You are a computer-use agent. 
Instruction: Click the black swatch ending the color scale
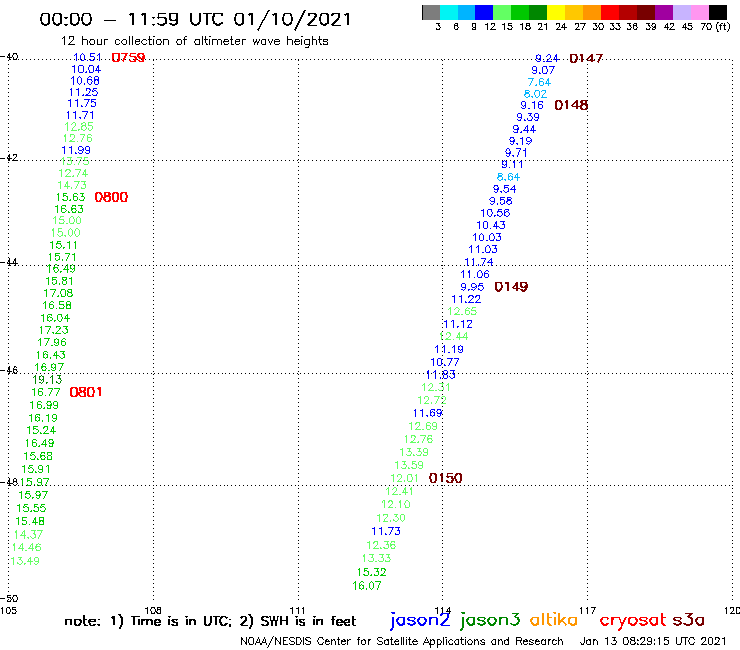[717, 12]
